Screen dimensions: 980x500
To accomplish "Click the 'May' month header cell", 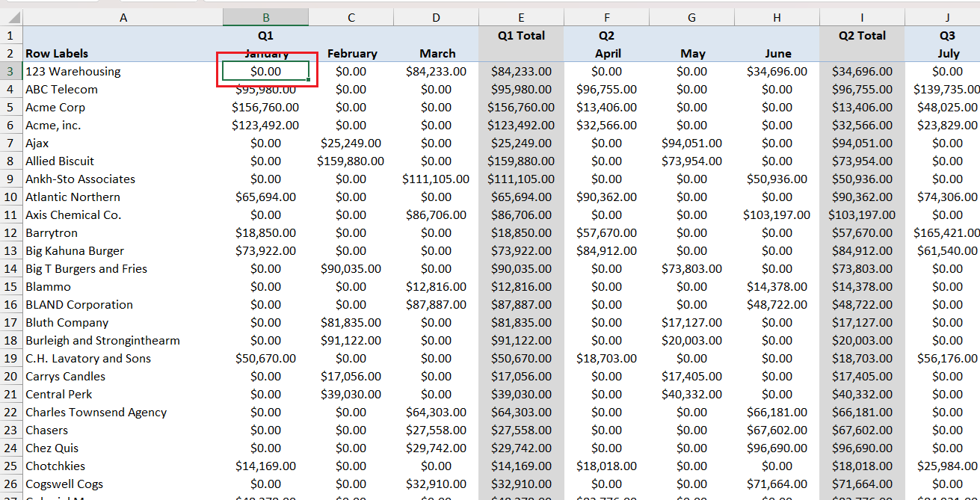I will pyautogui.click(x=691, y=53).
